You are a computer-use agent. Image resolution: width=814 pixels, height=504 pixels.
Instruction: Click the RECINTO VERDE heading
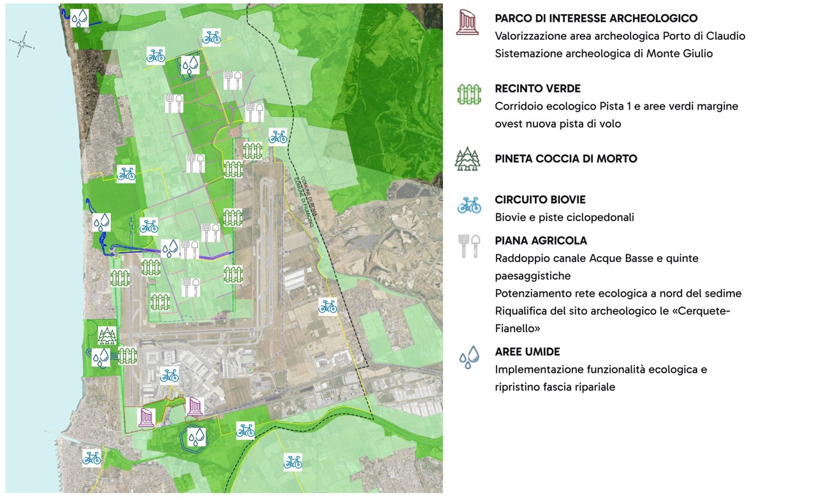coord(537,89)
